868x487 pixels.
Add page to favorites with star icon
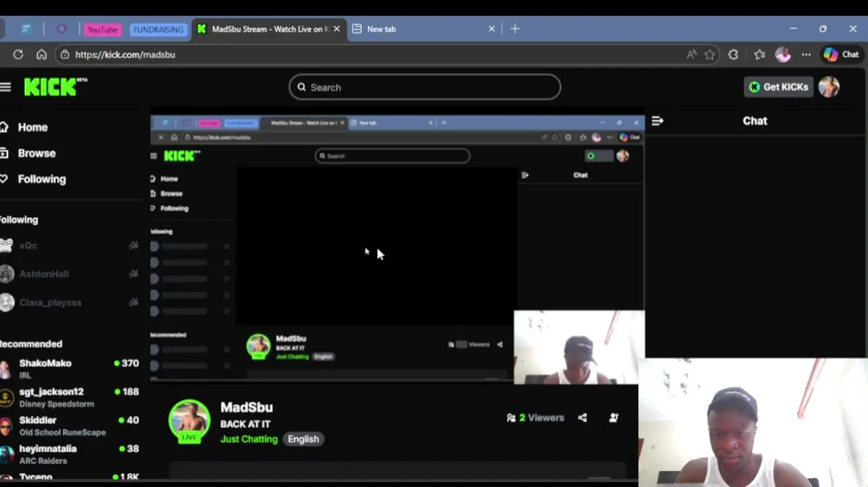(x=710, y=54)
